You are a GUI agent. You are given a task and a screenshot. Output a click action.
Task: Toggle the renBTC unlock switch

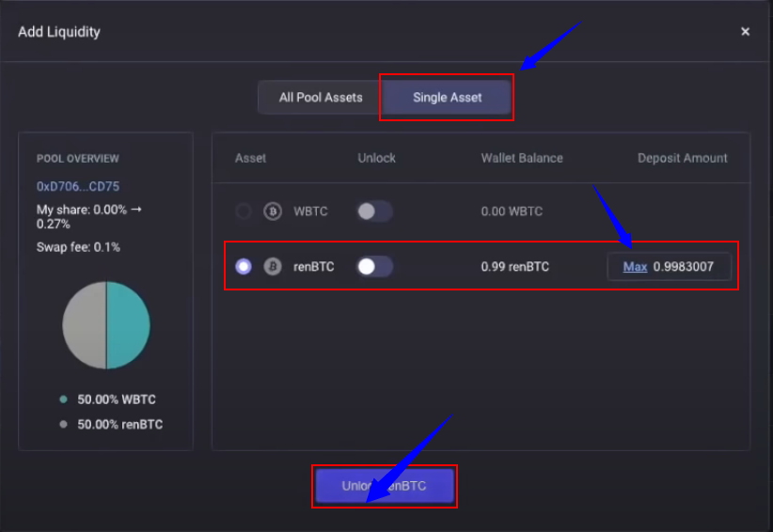(375, 267)
